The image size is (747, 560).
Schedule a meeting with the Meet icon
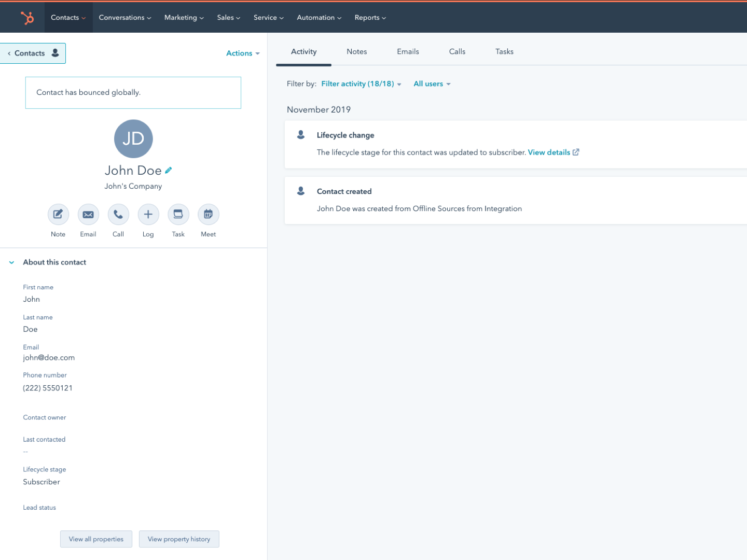coord(209,214)
